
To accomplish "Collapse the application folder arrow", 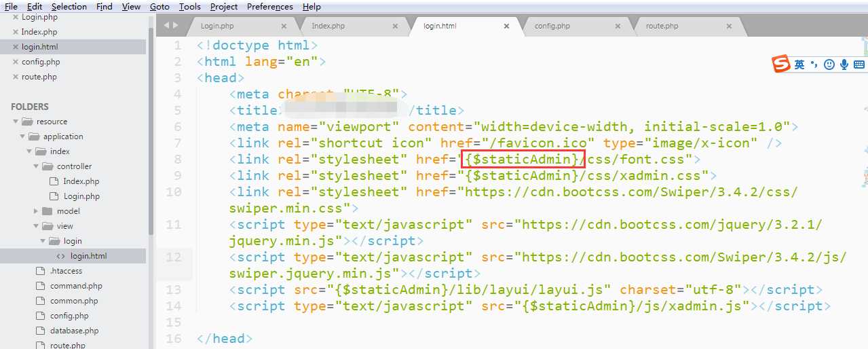I will [x=22, y=136].
